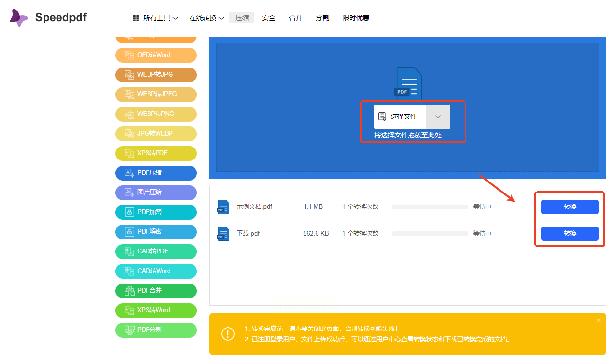Viewport: 613px width, 364px height.
Task: Click the progress bar for 示例文档.pdf
Action: 430,207
